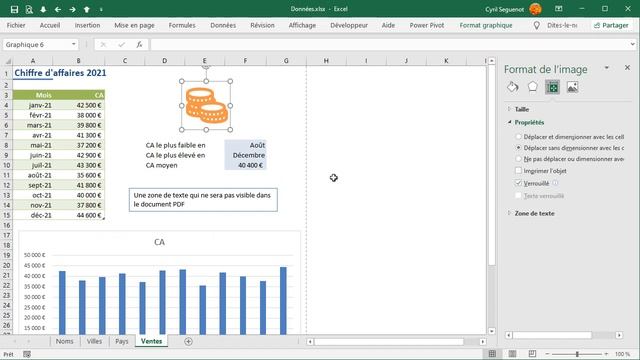The width and height of the screenshot is (640, 360).
Task: Open the Format graphique tab
Action: (486, 25)
